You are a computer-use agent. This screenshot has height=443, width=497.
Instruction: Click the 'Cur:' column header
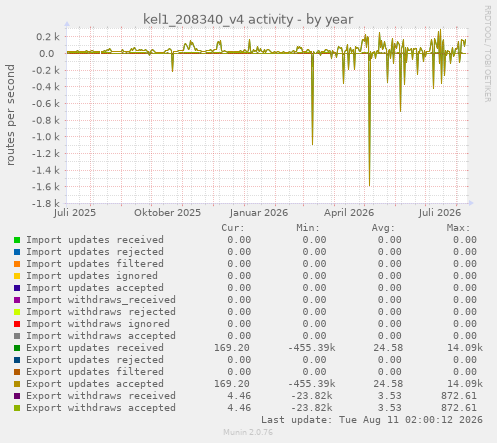[233, 228]
